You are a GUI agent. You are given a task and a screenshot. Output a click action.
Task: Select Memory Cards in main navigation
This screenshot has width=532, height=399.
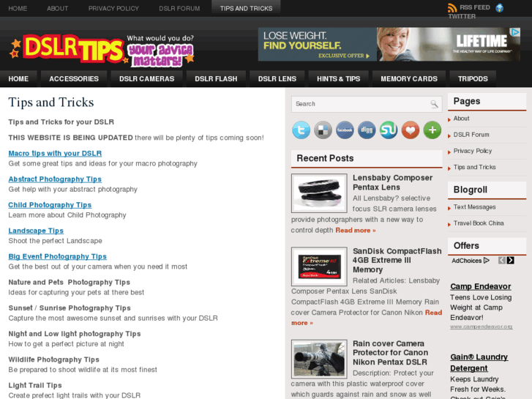click(x=409, y=79)
